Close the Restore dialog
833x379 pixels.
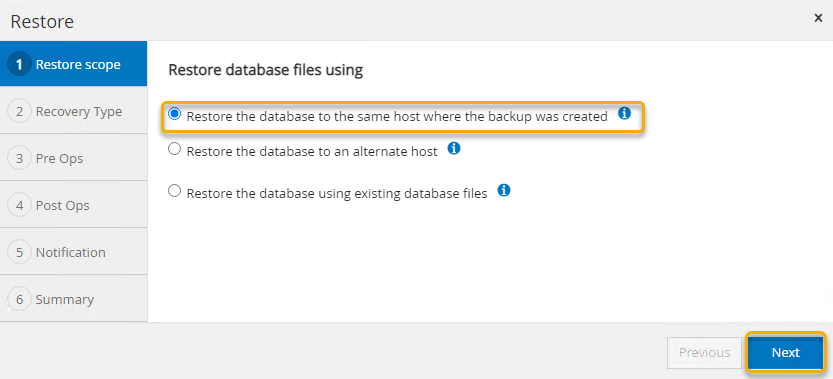818,19
